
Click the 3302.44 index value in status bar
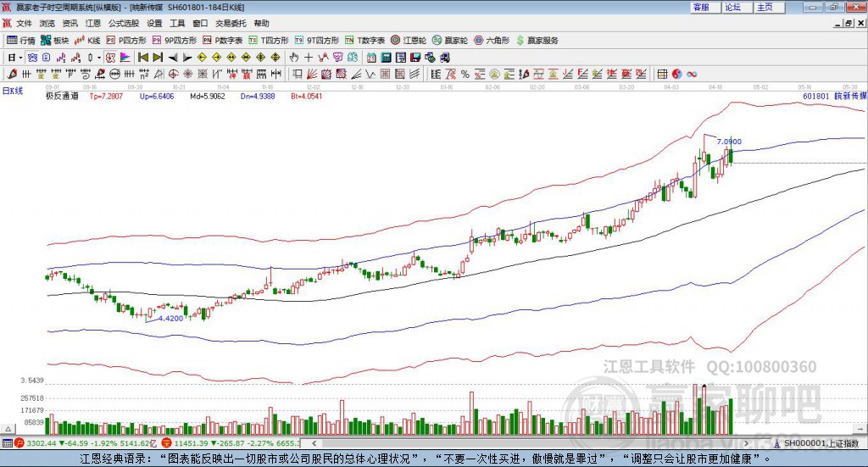tap(41, 443)
